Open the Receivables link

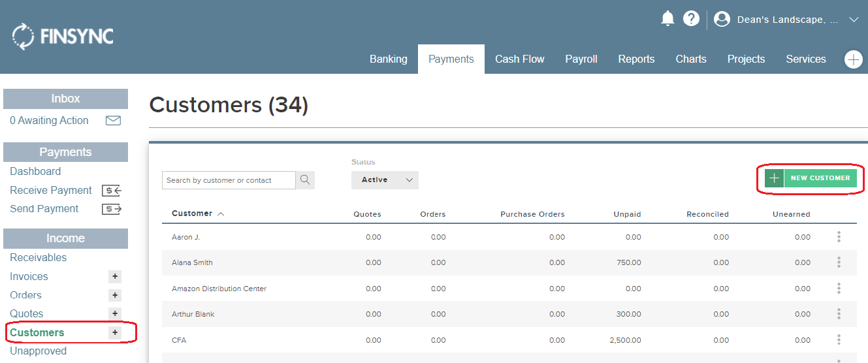(x=39, y=258)
